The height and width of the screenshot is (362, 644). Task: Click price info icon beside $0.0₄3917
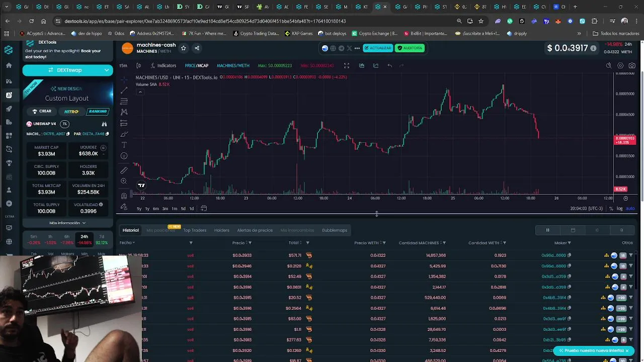(x=593, y=48)
